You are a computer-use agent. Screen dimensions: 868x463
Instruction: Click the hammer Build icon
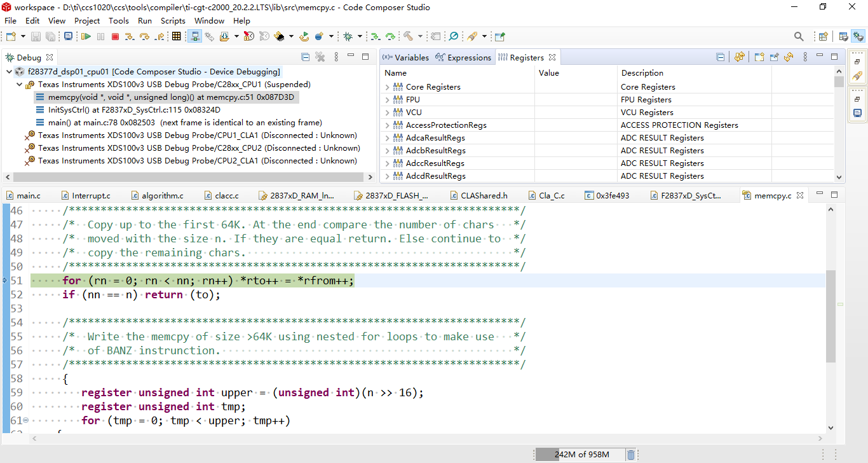tap(408, 37)
